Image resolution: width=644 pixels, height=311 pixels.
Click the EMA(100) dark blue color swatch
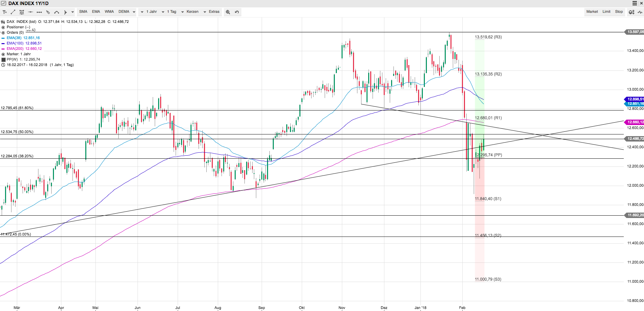coord(3,43)
